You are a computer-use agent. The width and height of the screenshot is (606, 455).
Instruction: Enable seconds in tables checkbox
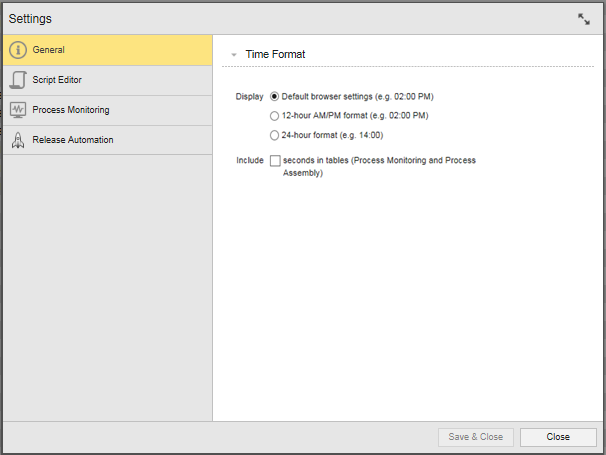[275, 160]
